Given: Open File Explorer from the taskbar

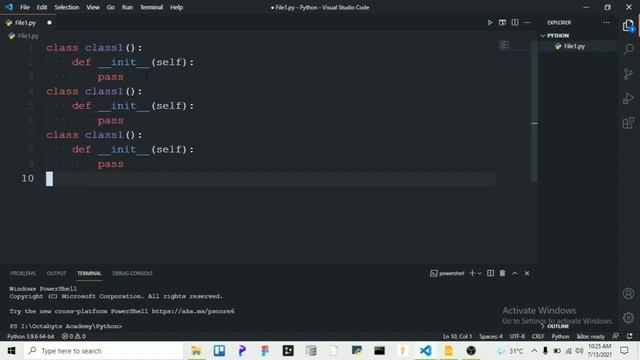Looking at the screenshot, I should (x=196, y=351).
